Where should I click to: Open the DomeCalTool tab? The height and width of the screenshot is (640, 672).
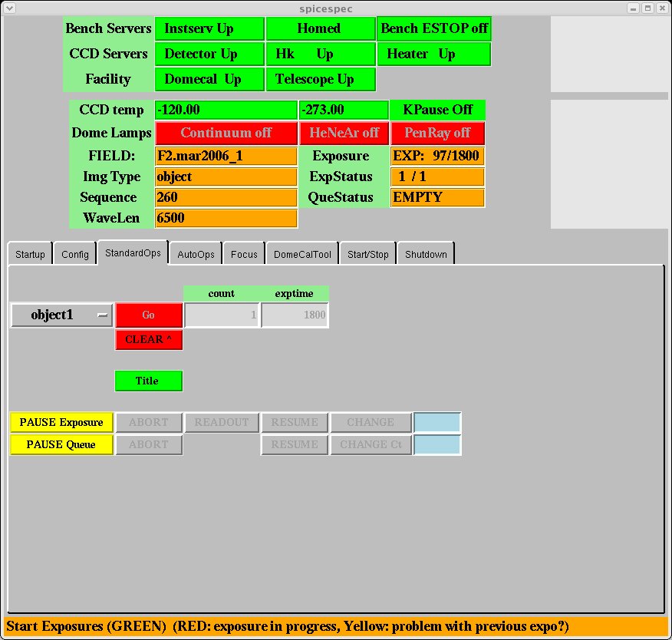click(x=302, y=254)
